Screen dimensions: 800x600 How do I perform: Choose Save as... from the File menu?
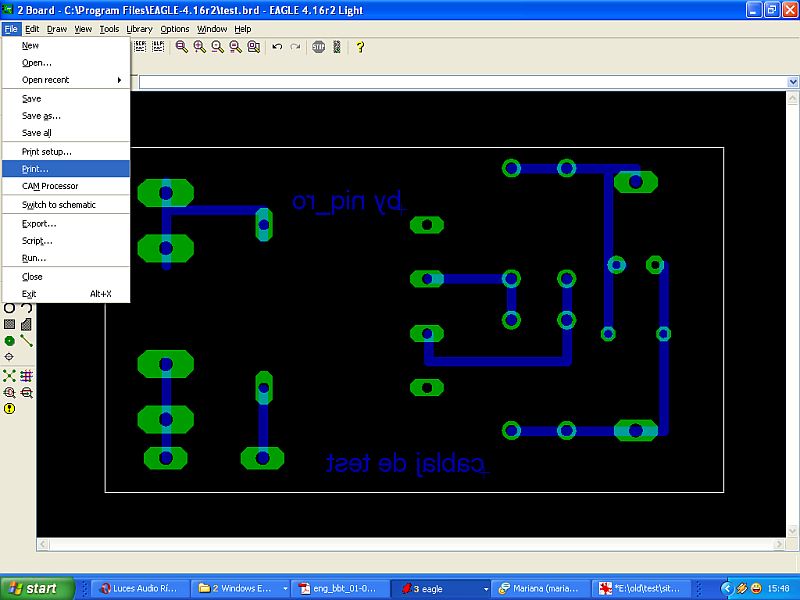[66, 116]
